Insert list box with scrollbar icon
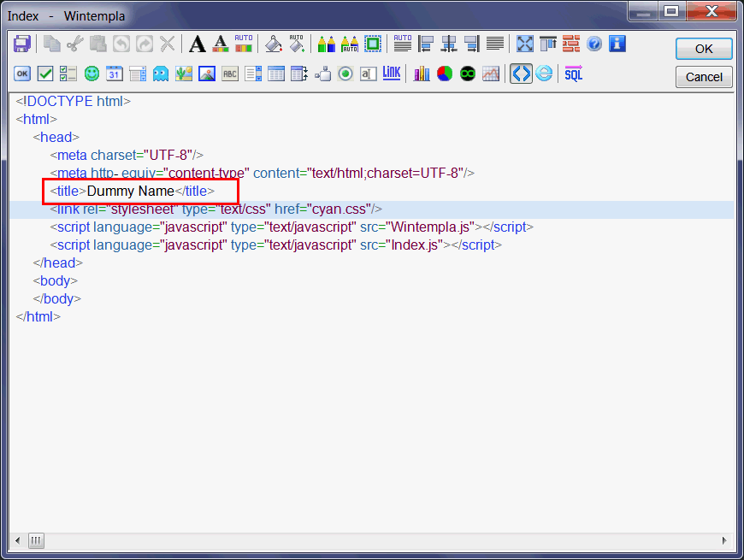 tap(253, 74)
